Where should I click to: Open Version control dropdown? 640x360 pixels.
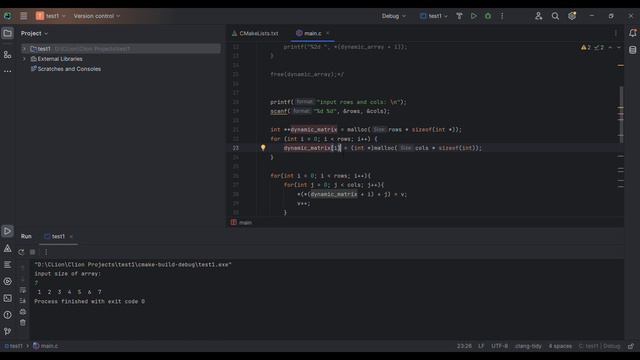pyautogui.click(x=97, y=16)
